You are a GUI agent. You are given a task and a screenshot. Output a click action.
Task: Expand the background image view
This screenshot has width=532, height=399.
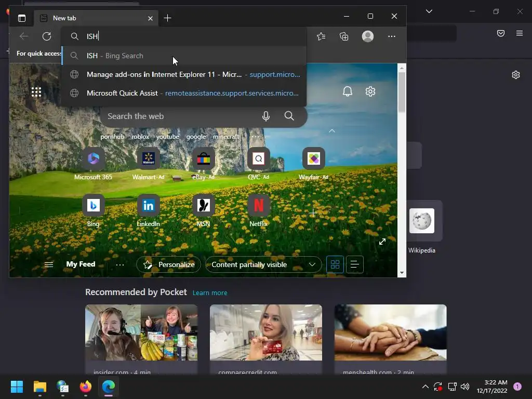(x=382, y=242)
